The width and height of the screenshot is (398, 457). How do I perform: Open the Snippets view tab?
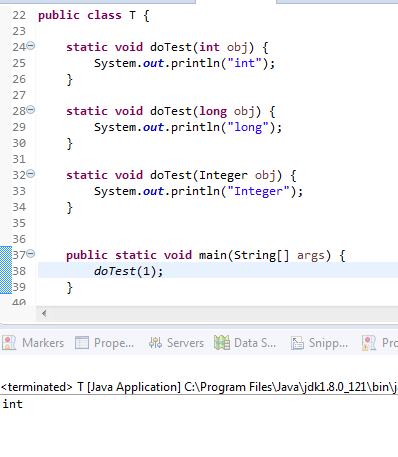320,343
